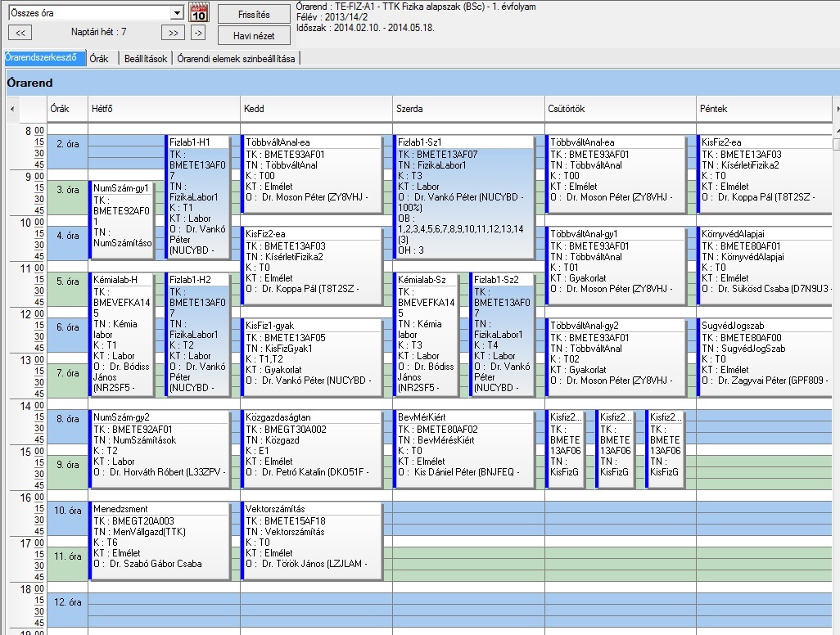
Task: Select the NumSzám-gy1 lesson block
Action: click(122, 219)
